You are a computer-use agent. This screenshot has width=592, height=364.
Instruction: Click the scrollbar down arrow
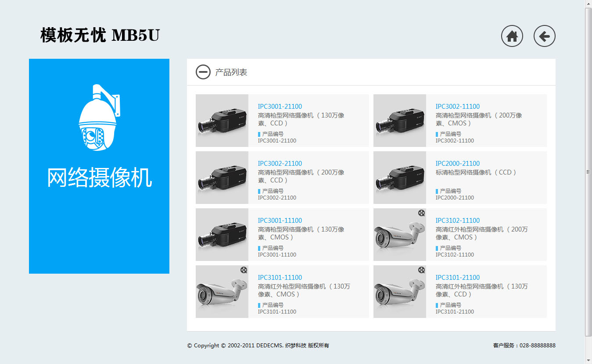[x=588, y=360]
